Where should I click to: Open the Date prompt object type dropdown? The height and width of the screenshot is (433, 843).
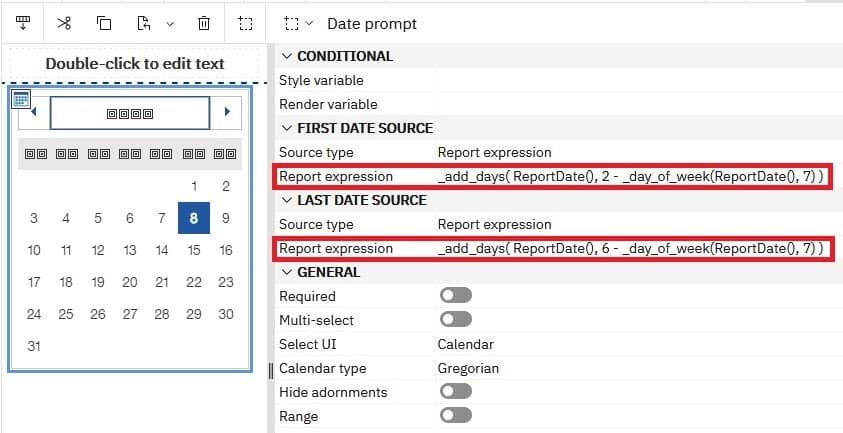[x=298, y=23]
